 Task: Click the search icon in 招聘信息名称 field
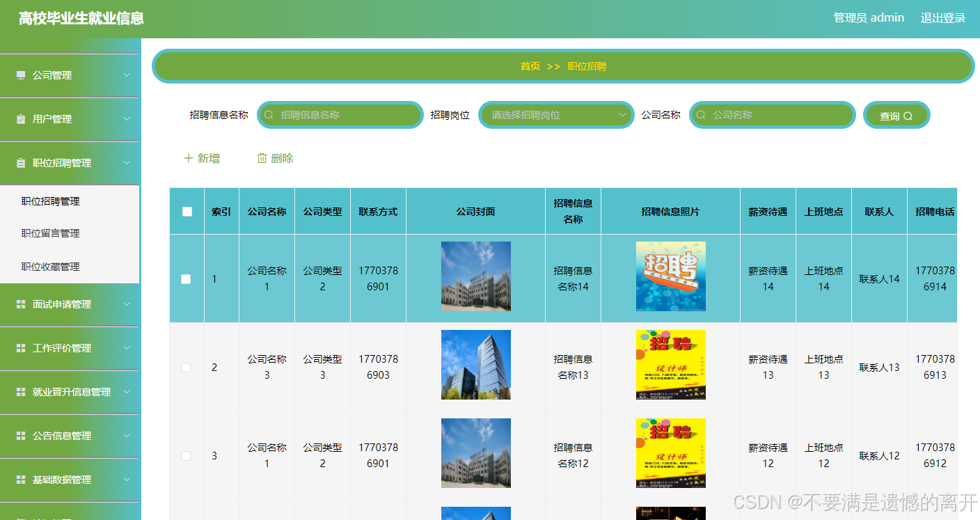[x=269, y=115]
